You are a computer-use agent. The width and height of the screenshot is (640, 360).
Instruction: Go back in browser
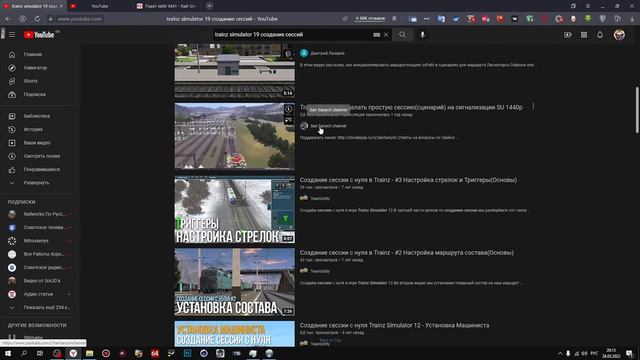tap(8, 19)
